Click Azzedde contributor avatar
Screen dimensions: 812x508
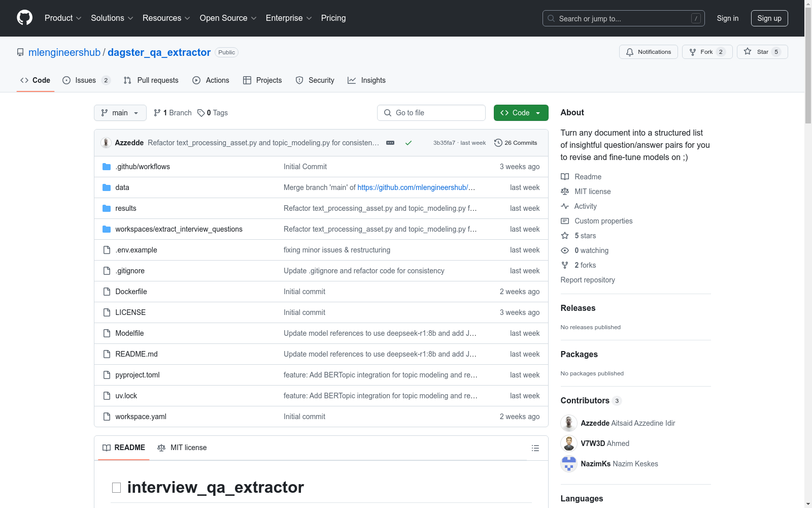point(569,423)
